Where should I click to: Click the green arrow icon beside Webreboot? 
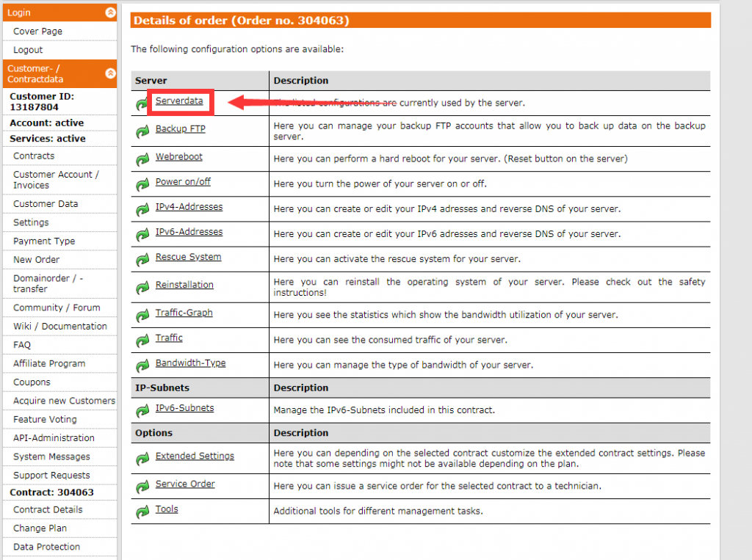[x=142, y=159]
